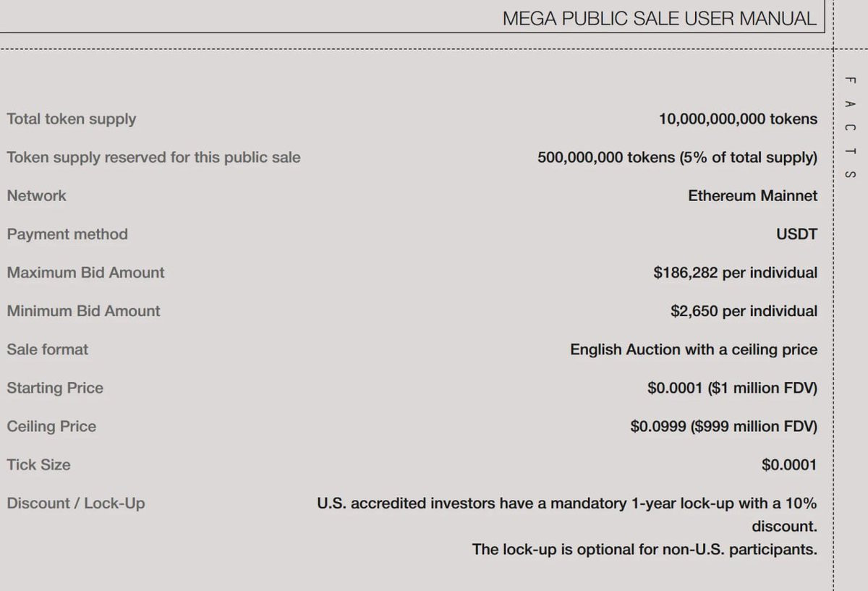Select the Starting Price $0.0001 value
The width and height of the screenshot is (868, 591).
coord(732,388)
